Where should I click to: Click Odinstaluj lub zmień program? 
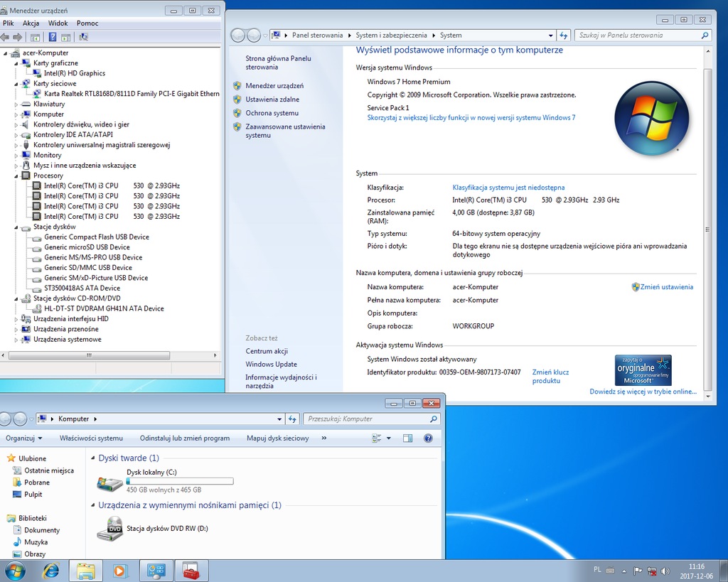tap(185, 438)
